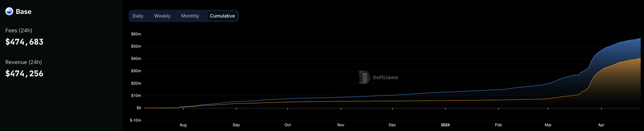Click the Apr marker on time axis
The image size is (644, 131).
pyautogui.click(x=601, y=125)
